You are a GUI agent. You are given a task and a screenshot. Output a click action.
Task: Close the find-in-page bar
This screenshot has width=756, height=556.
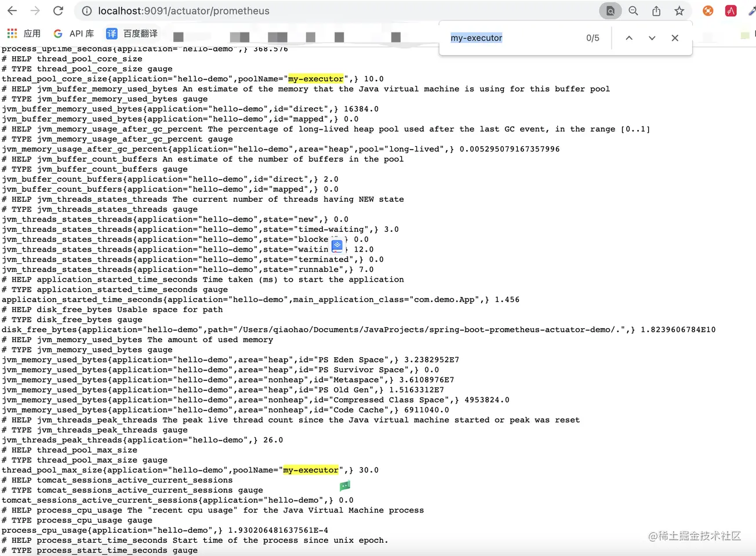pos(675,38)
